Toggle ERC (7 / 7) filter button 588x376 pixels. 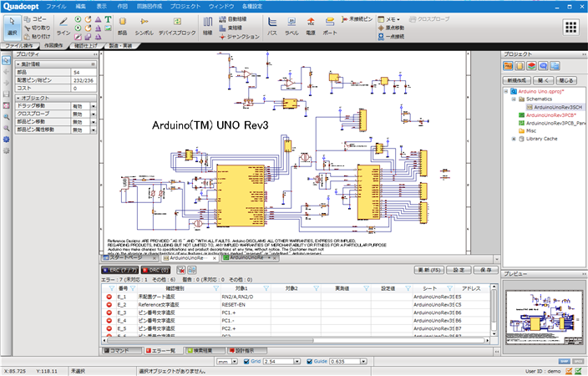coord(120,270)
